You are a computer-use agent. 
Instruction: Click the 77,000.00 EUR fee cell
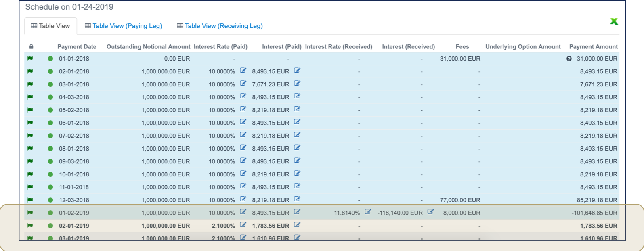pyautogui.click(x=460, y=200)
